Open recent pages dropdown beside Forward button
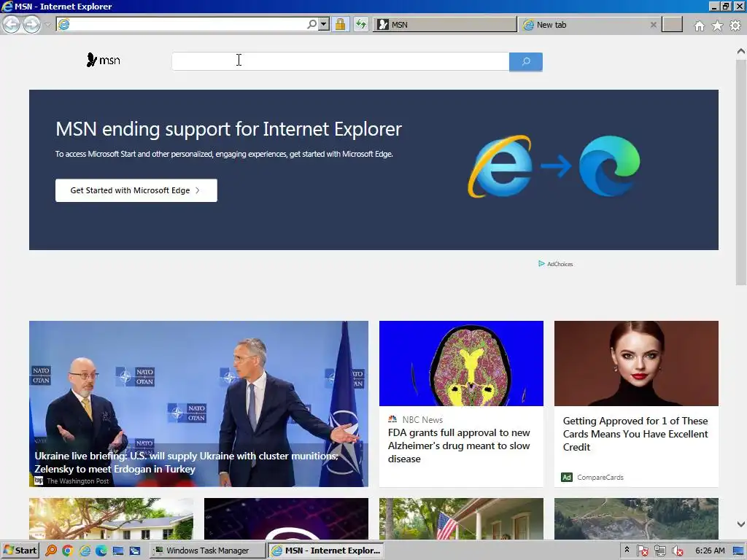Viewport: 747px width, 560px height. coord(47,25)
